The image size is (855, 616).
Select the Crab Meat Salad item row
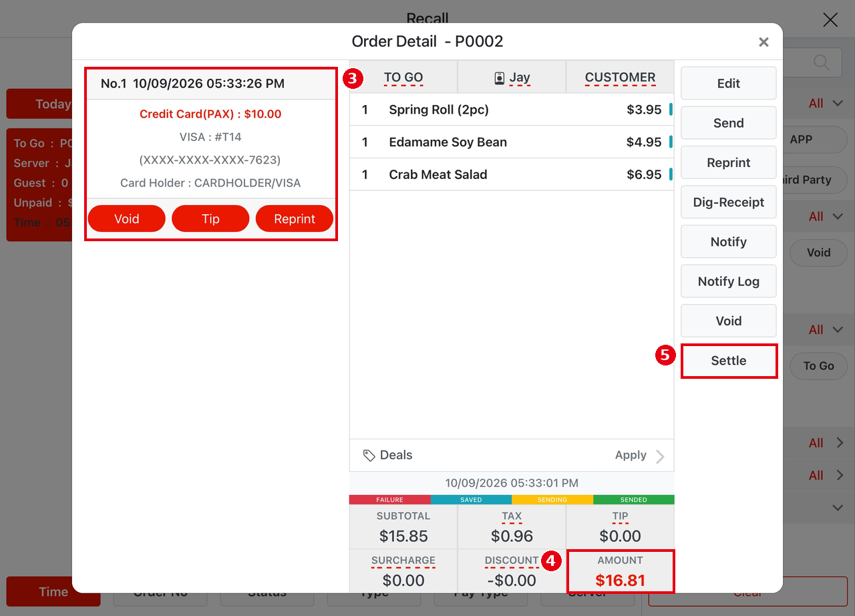[512, 174]
